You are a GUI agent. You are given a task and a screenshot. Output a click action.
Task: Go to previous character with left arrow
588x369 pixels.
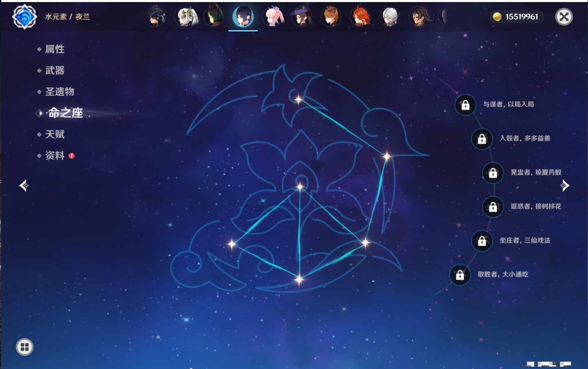(24, 186)
